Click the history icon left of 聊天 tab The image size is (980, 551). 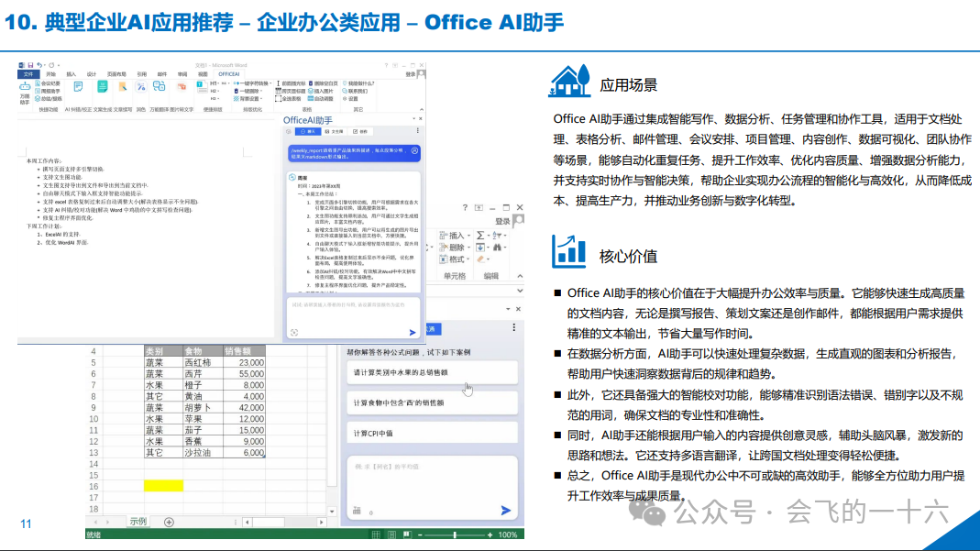tap(289, 131)
